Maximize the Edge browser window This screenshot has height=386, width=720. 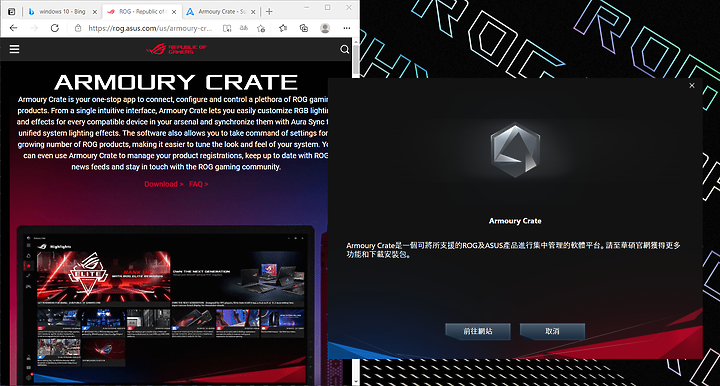coord(327,8)
